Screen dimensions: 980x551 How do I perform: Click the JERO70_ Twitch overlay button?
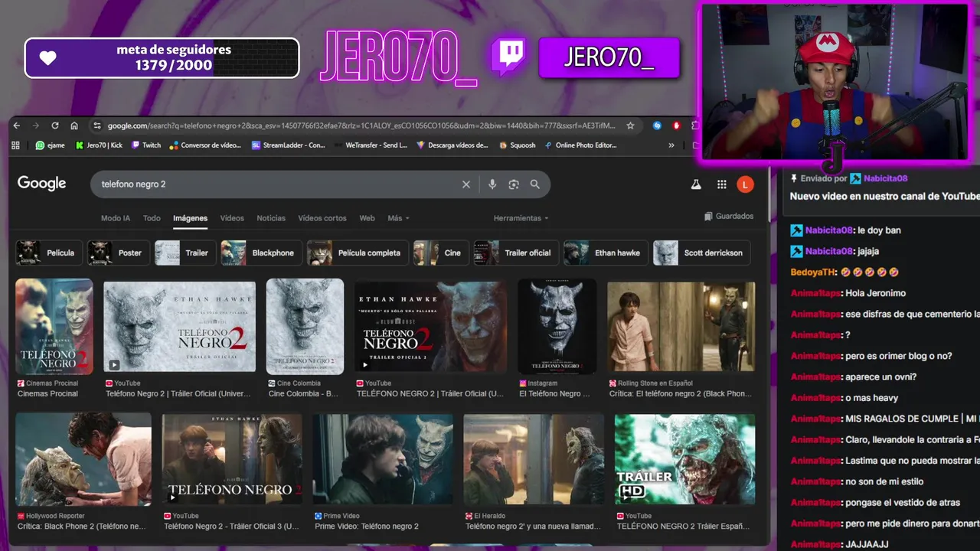coord(609,58)
